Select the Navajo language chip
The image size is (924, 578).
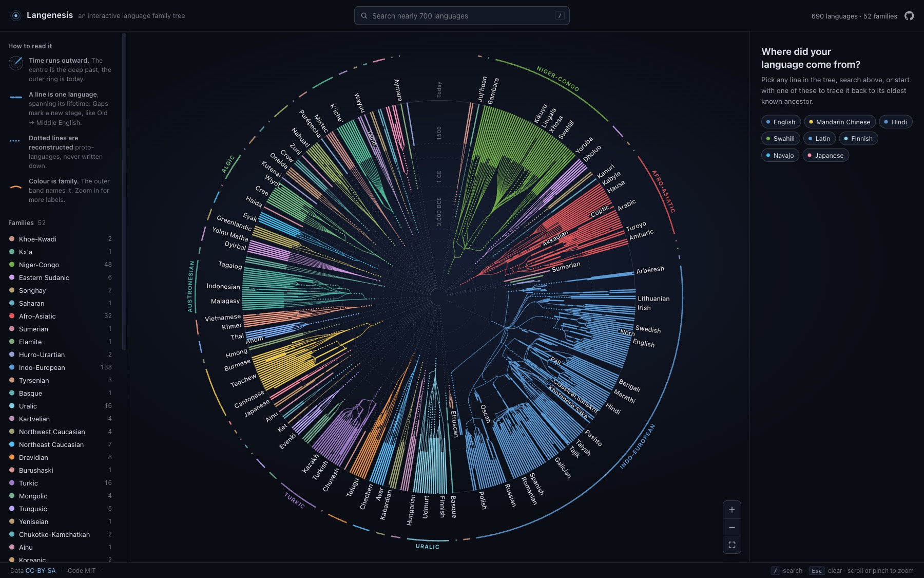[780, 155]
